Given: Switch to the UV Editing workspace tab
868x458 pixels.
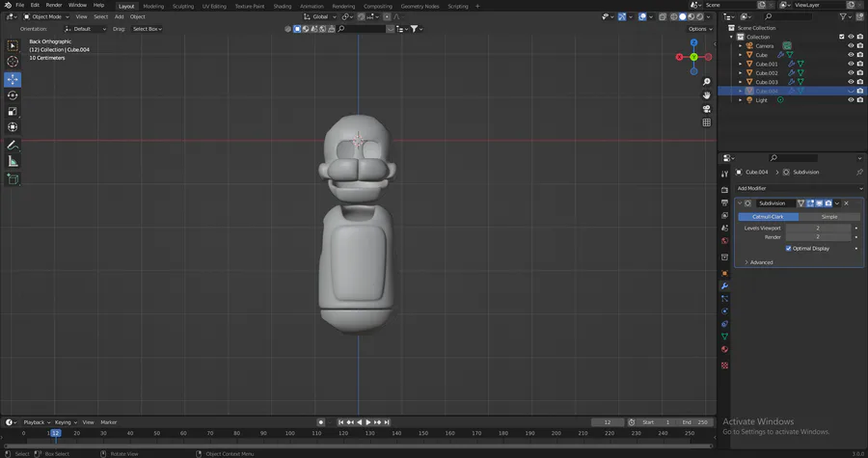Looking at the screenshot, I should point(214,6).
